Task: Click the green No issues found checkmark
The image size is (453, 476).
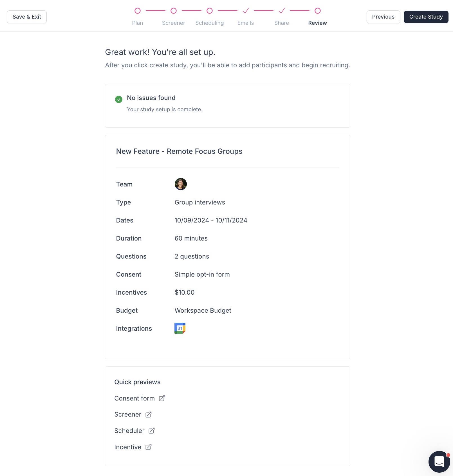Action: point(119,99)
